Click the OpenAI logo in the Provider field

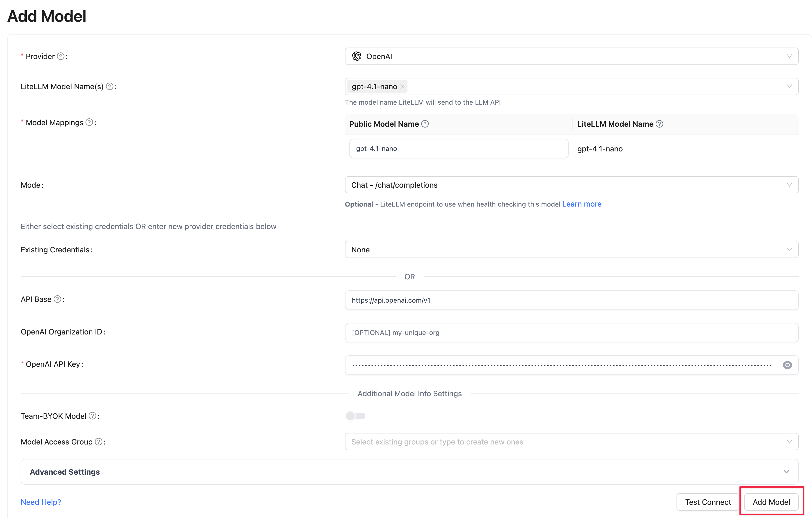point(357,56)
